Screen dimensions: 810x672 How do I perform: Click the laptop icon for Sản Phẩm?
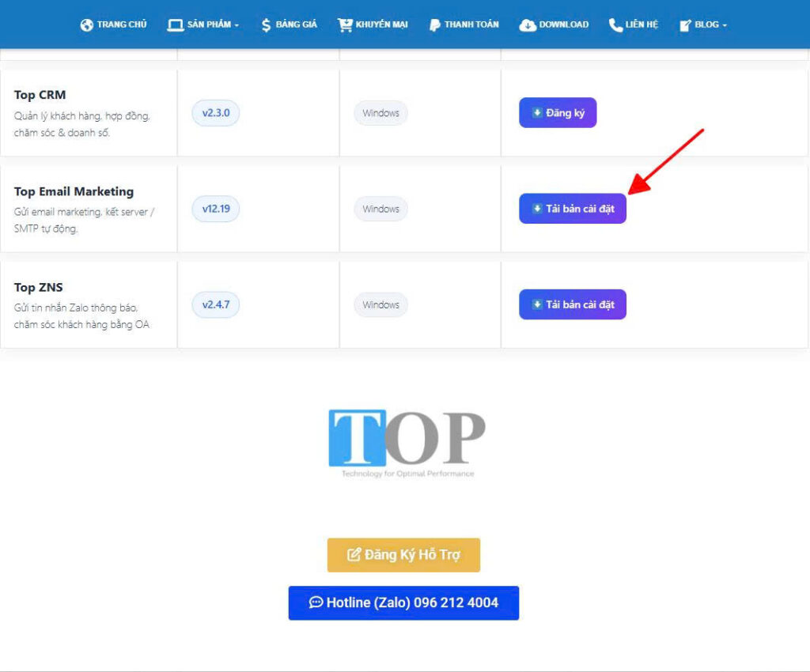[176, 25]
